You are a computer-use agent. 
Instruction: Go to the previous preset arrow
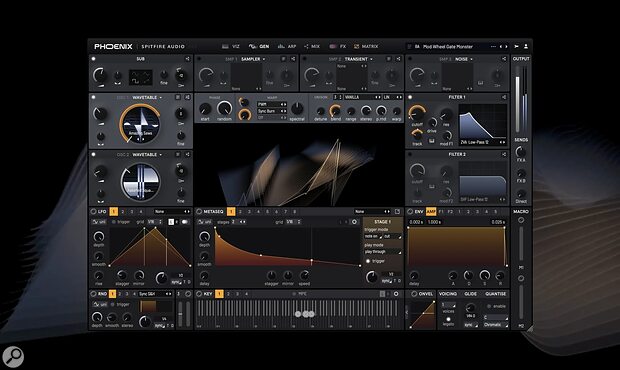click(x=501, y=46)
